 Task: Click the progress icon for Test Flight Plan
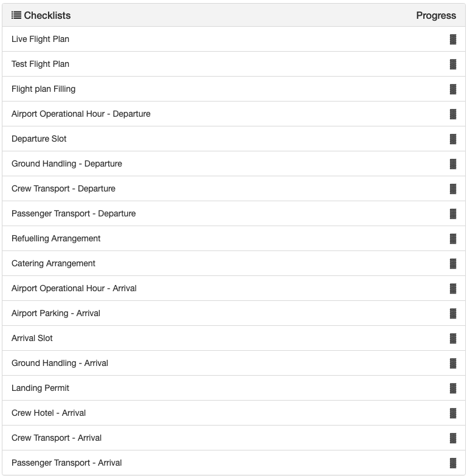pos(453,64)
